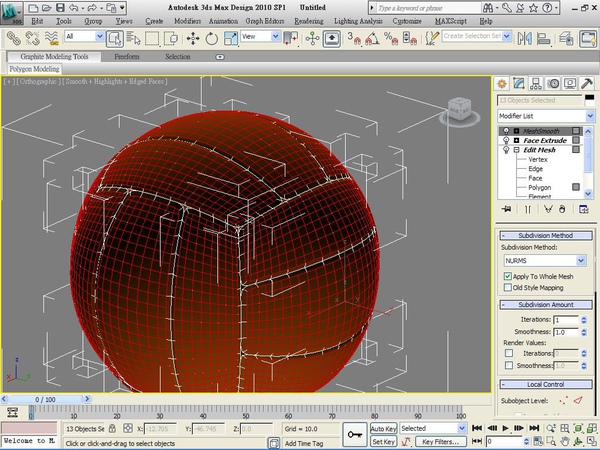Click the Polygon Modeling panel button
This screenshot has height=450, width=600.
[34, 69]
